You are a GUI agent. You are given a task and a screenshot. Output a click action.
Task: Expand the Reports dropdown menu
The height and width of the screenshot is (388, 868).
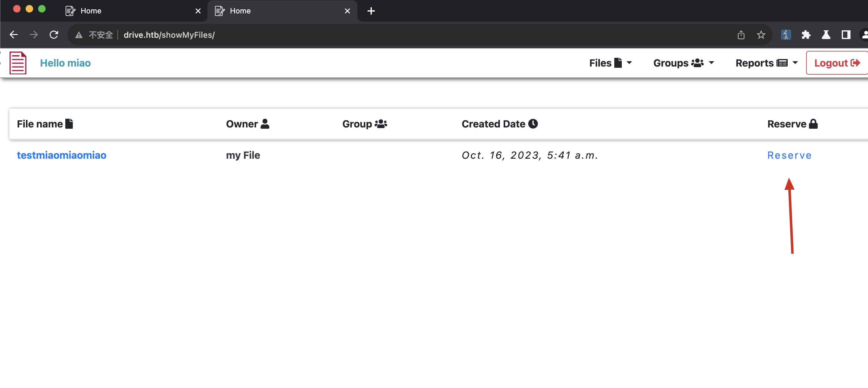[766, 63]
